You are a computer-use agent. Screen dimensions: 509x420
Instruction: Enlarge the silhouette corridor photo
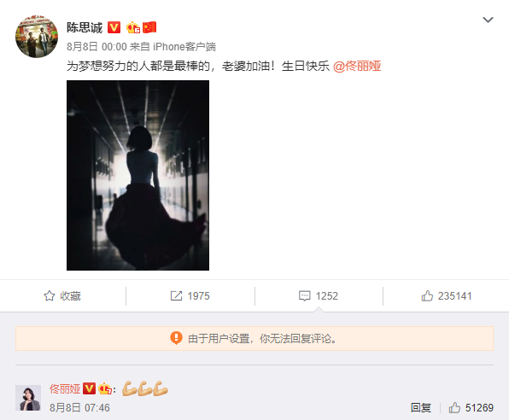pos(138,175)
